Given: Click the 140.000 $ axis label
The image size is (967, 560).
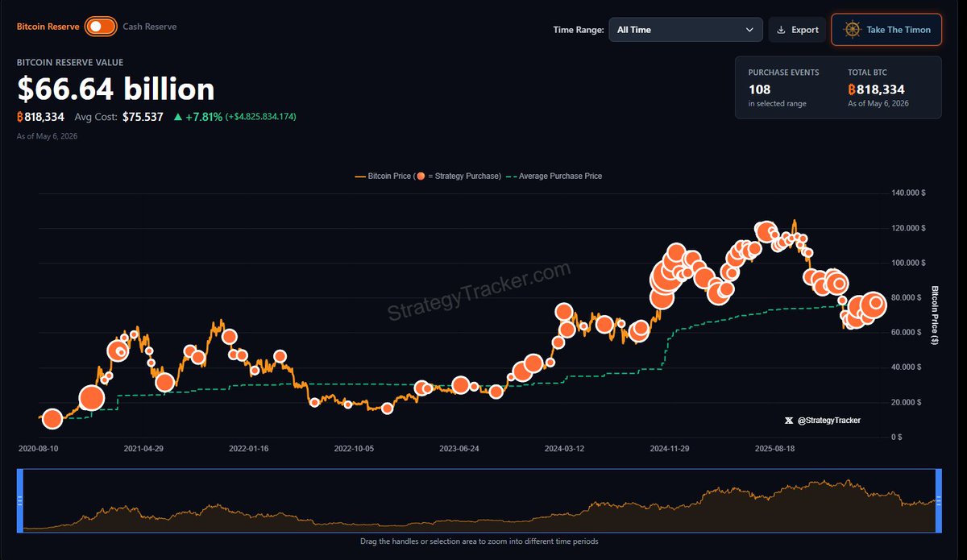Looking at the screenshot, I should point(907,193).
